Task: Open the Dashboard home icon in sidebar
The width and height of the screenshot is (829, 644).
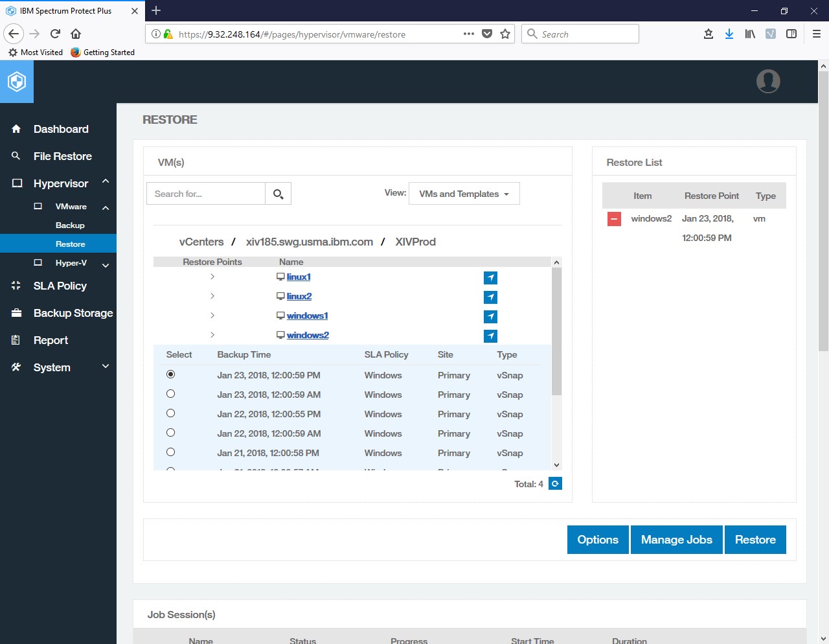Action: (x=16, y=129)
